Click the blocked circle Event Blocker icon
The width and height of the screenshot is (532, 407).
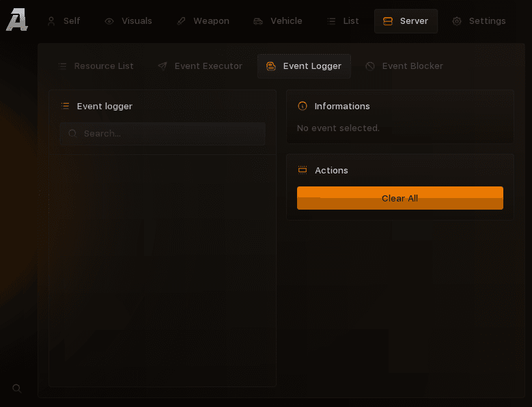pyautogui.click(x=370, y=66)
